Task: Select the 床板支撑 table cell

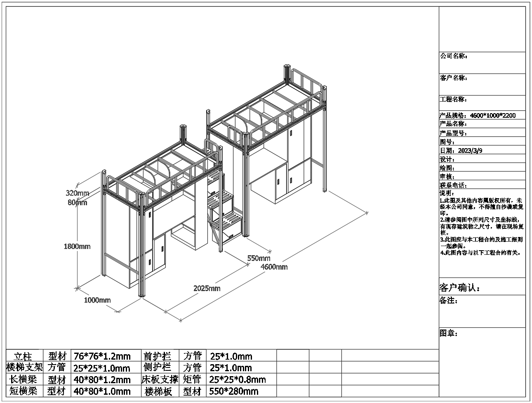Action: (160, 379)
